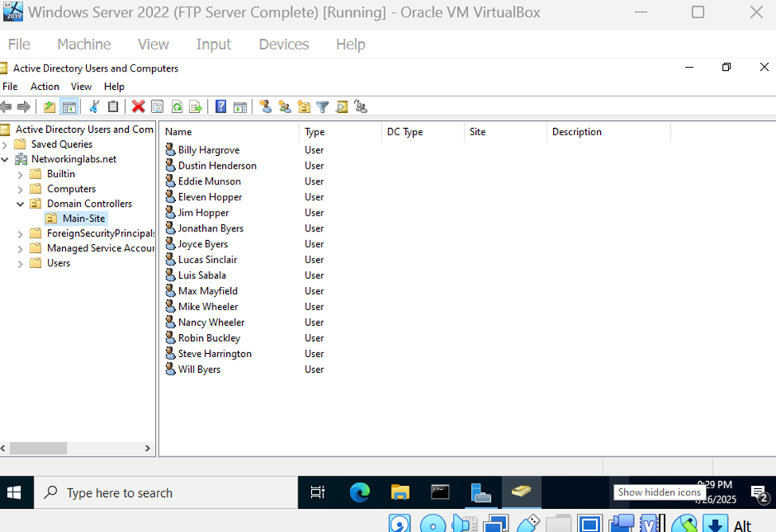This screenshot has width=776, height=532.
Task: Expand the Computers folder
Action: tap(20, 189)
